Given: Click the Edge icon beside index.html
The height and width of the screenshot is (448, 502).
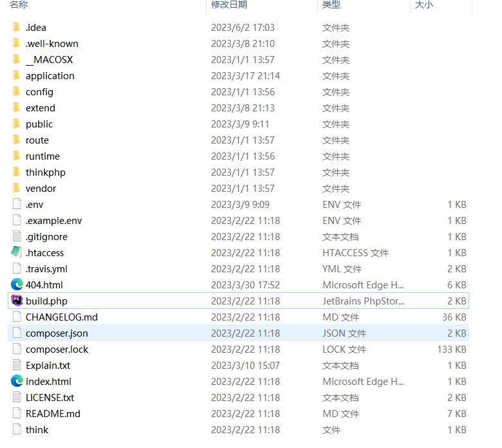Looking at the screenshot, I should (17, 381).
